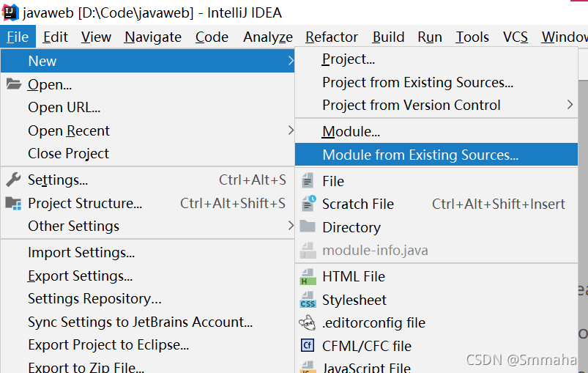Viewport: 588px width, 373px height.
Task: Click the wrench icon beside Settings...
Action: click(13, 180)
